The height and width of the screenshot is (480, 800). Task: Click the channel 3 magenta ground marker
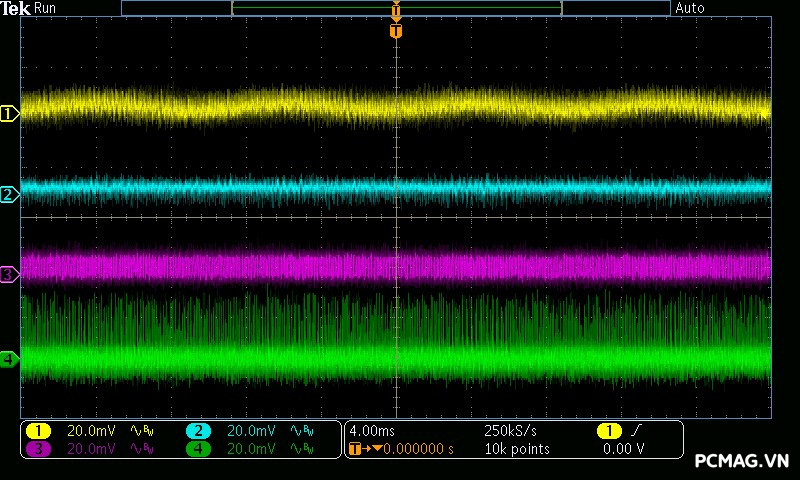pyautogui.click(x=10, y=274)
